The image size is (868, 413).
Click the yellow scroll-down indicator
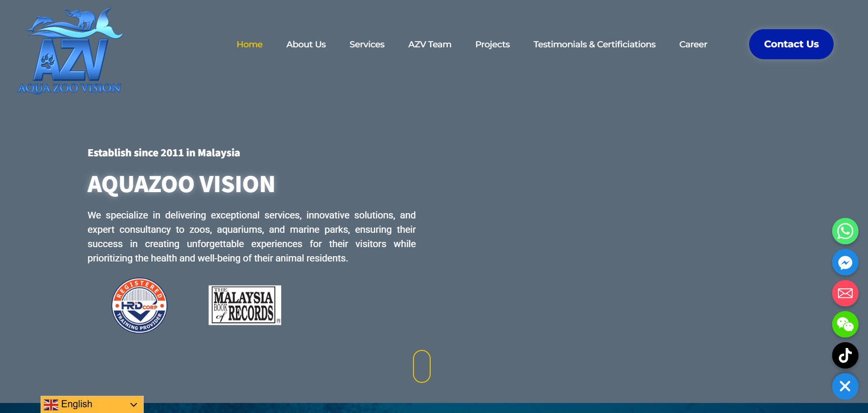(422, 366)
